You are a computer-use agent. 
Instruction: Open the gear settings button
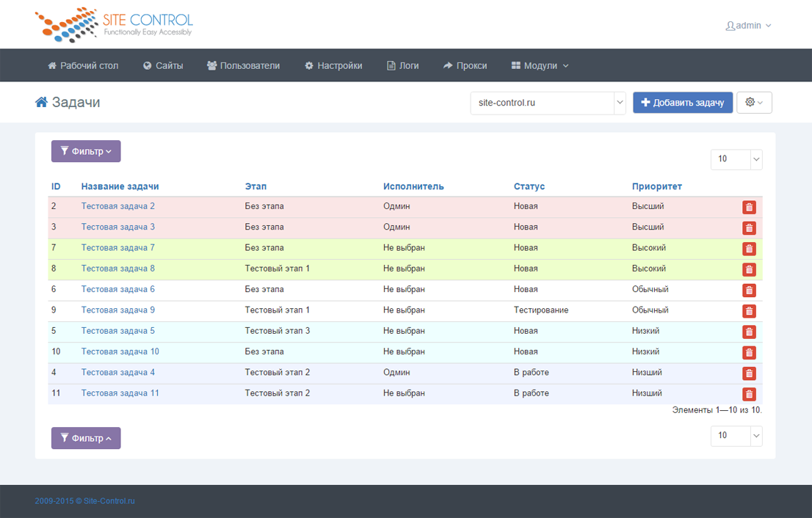point(754,103)
